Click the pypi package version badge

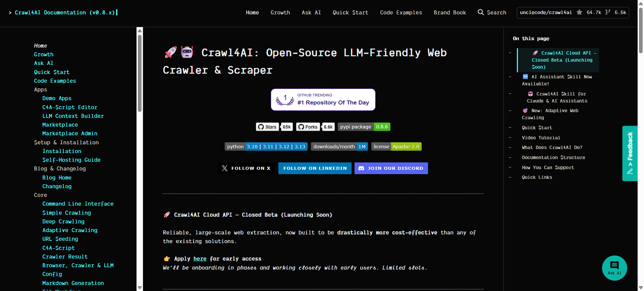coord(364,127)
